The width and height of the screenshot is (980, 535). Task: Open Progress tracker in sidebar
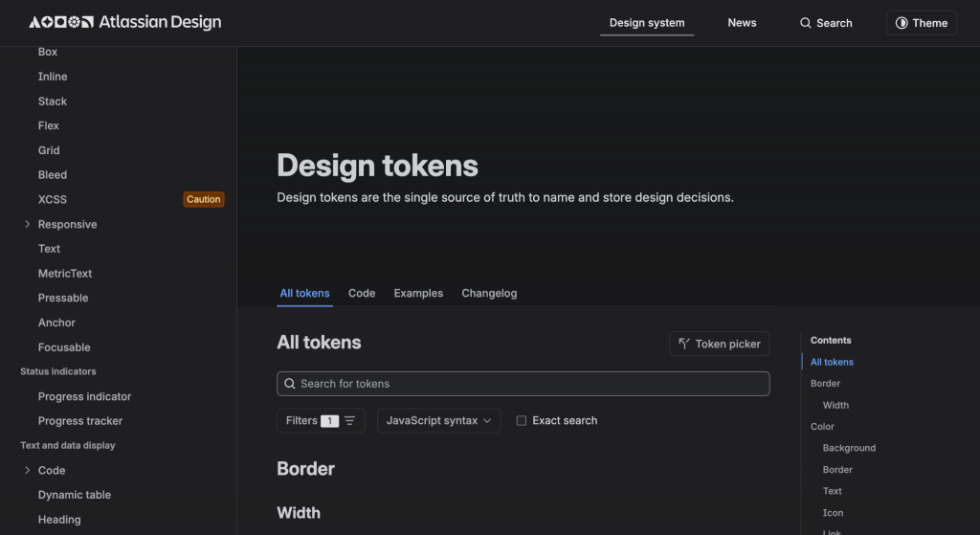point(80,421)
